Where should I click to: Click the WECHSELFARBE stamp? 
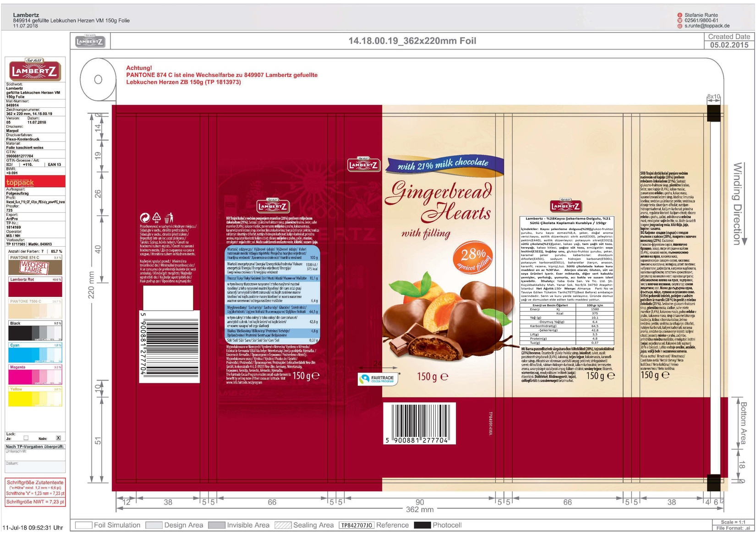[34, 268]
